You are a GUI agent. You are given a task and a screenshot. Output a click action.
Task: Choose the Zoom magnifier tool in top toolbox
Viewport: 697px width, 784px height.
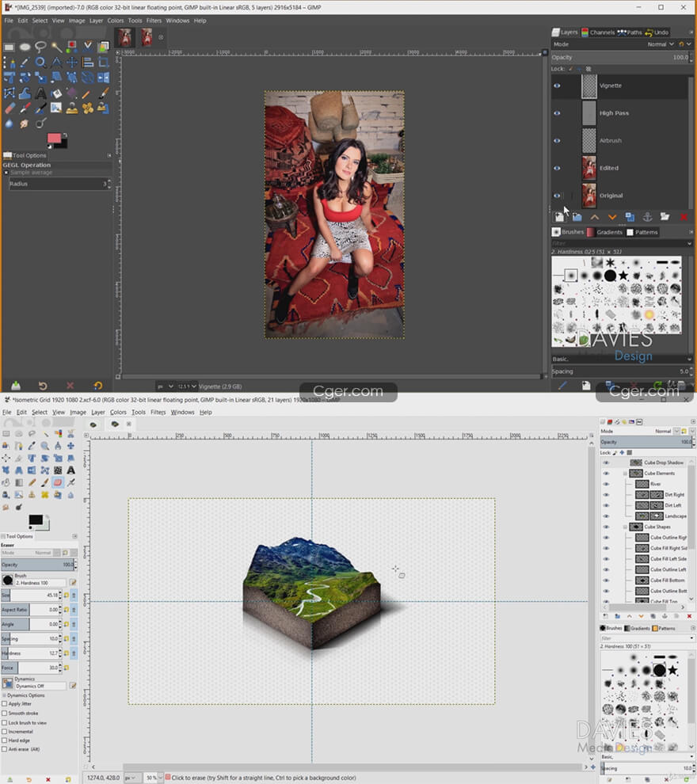pyautogui.click(x=40, y=62)
